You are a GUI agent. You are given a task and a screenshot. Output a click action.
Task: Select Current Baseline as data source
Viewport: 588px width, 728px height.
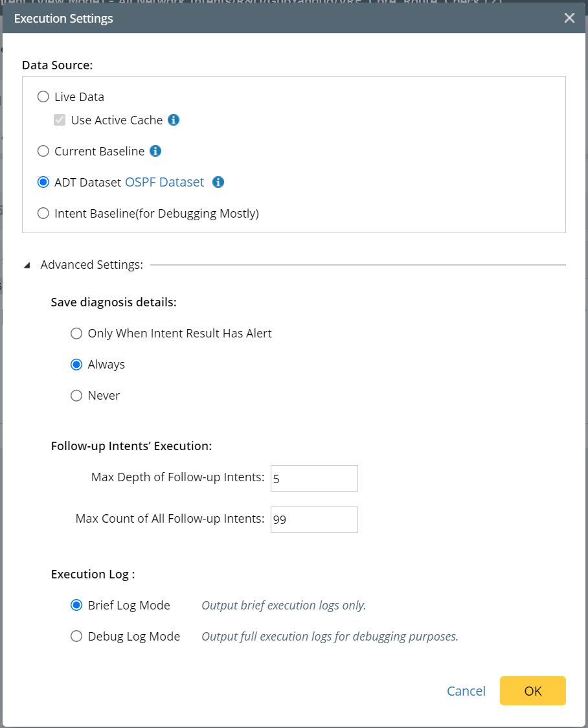click(x=43, y=151)
